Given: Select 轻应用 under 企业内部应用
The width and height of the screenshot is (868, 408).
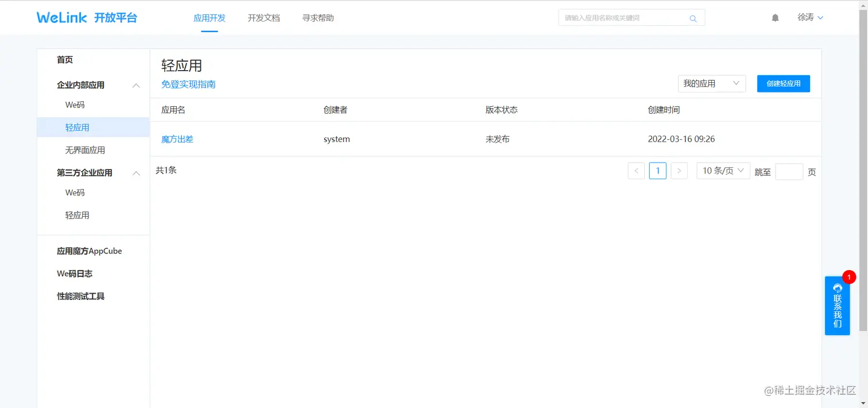Looking at the screenshot, I should point(77,127).
